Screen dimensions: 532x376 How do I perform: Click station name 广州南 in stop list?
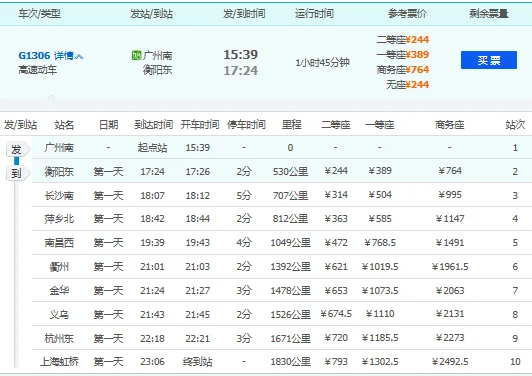pyautogui.click(x=59, y=148)
